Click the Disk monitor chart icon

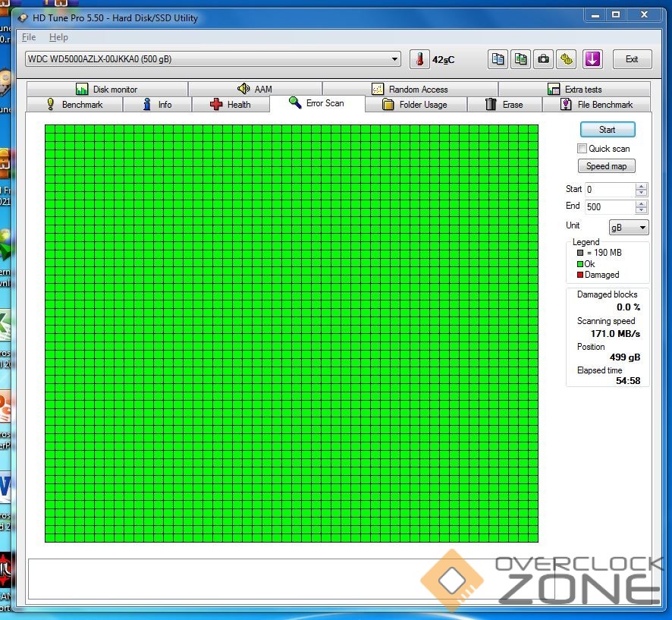tap(82, 90)
